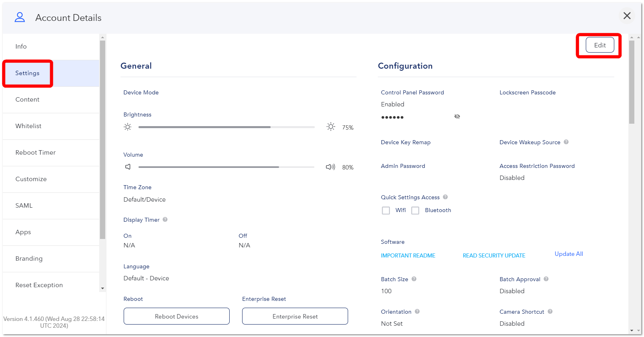Screen dimensions: 644x337
Task: Click the Enterprise Reset button
Action: click(x=295, y=316)
